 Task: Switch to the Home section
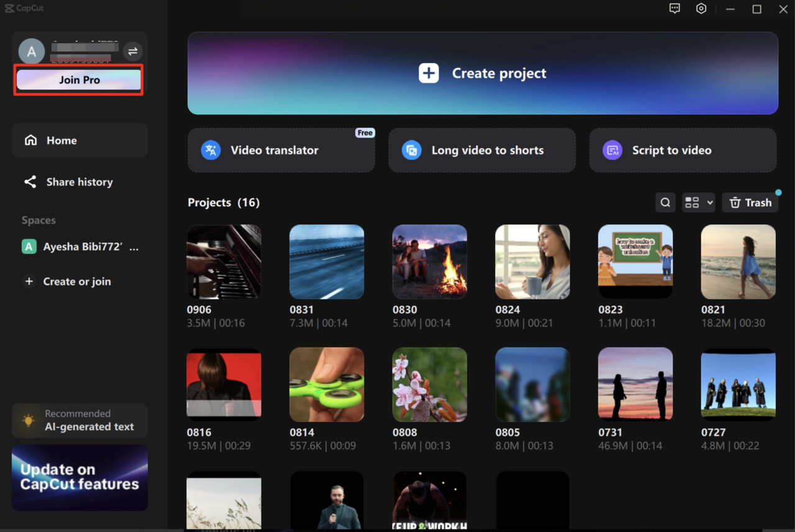click(79, 140)
